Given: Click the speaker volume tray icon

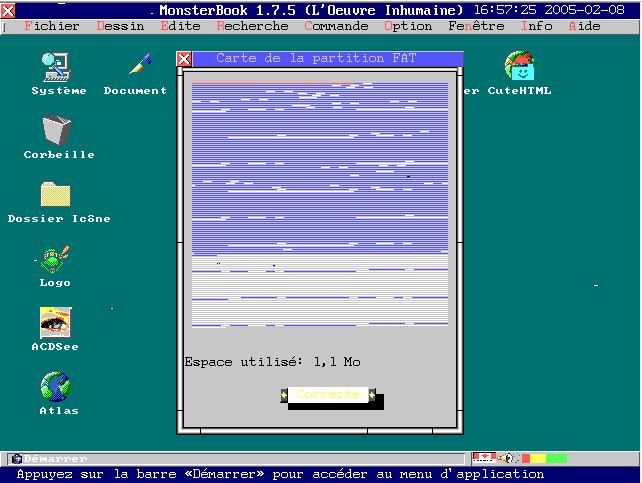Looking at the screenshot, I should pyautogui.click(x=508, y=458).
